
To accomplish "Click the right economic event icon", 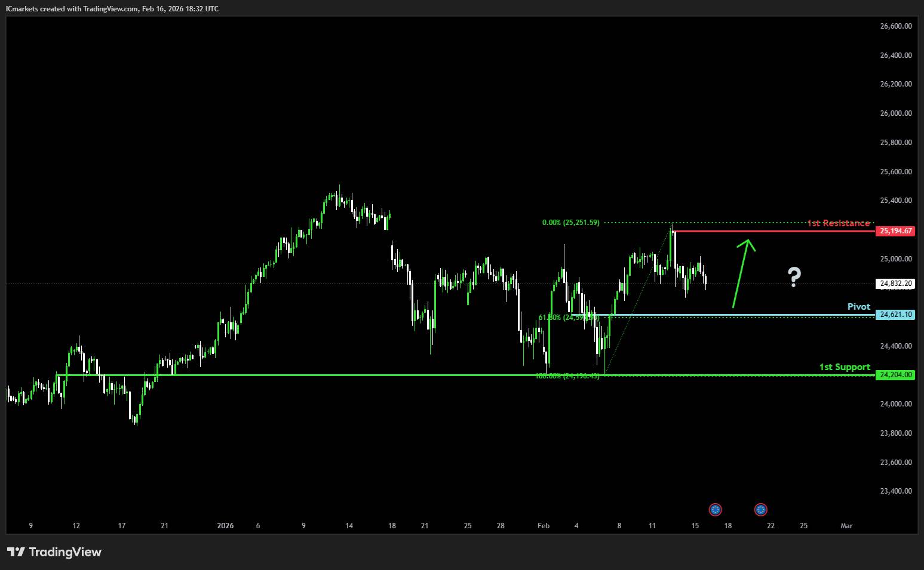I will click(760, 509).
